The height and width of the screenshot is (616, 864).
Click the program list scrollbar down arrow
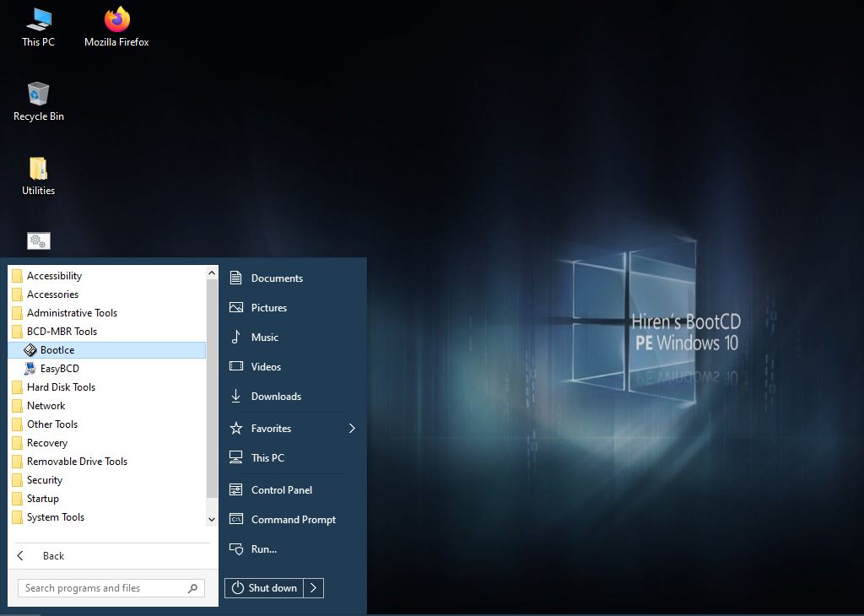[212, 521]
